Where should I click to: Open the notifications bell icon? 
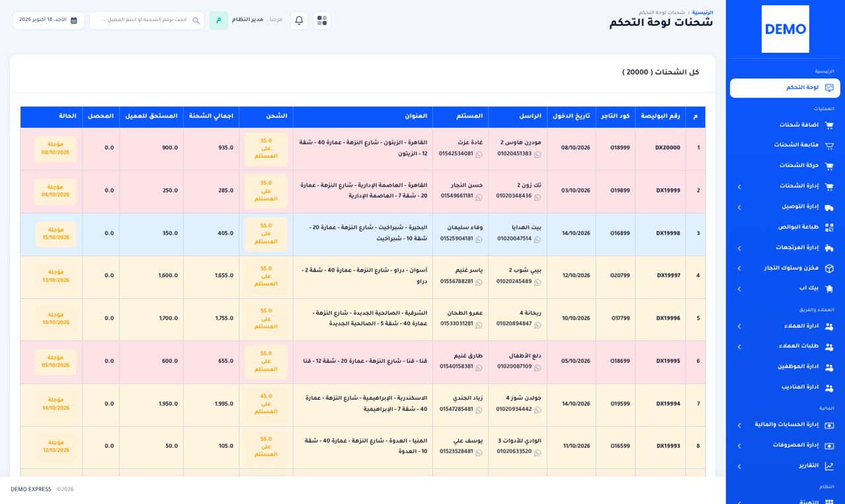[299, 20]
